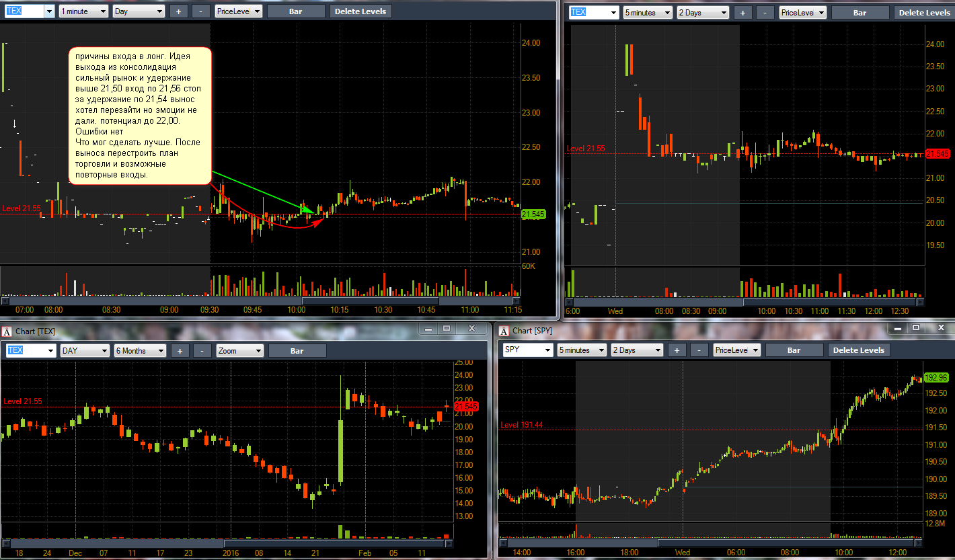Click Bar button on TEX DAY chart
This screenshot has height=560, width=955.
click(x=297, y=350)
